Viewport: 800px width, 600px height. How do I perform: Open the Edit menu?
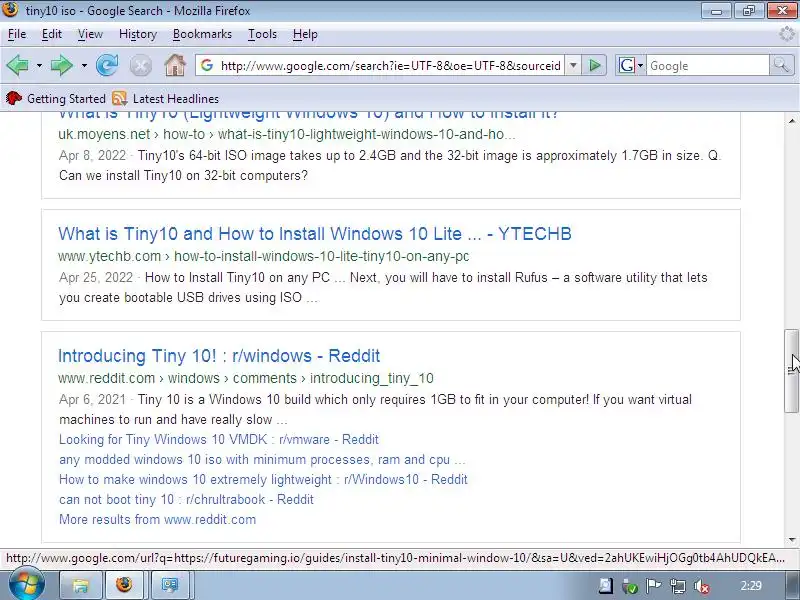(x=52, y=34)
